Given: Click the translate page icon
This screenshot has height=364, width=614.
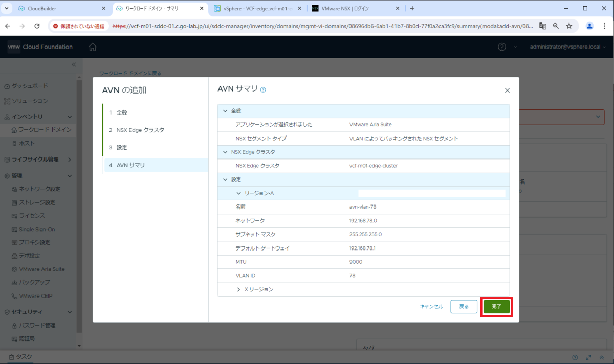Looking at the screenshot, I should pos(542,26).
